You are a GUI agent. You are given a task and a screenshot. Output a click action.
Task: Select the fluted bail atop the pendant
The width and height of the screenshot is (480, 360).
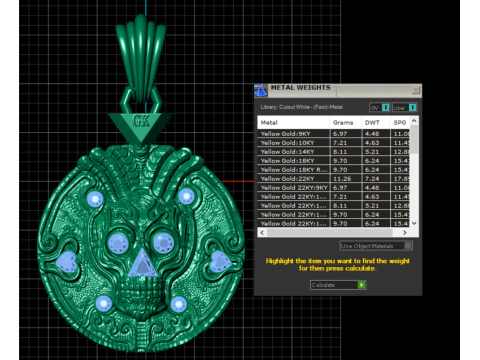click(141, 58)
